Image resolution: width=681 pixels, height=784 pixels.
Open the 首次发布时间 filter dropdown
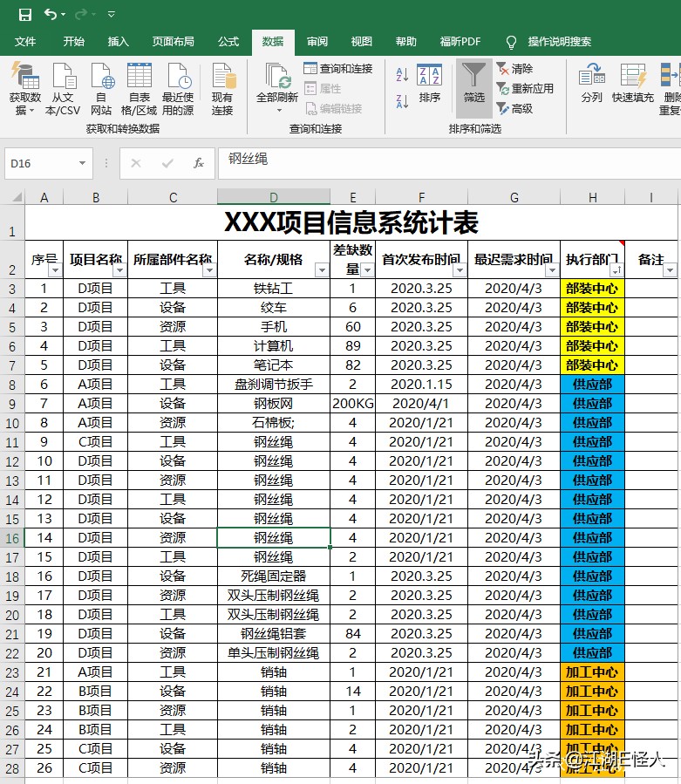point(460,270)
